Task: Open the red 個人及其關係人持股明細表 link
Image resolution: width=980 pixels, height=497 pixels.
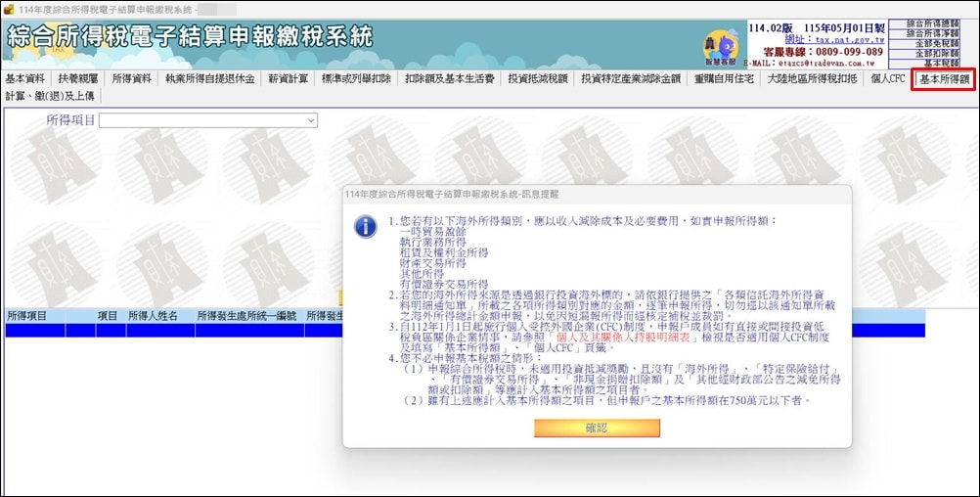Action: click(622, 337)
